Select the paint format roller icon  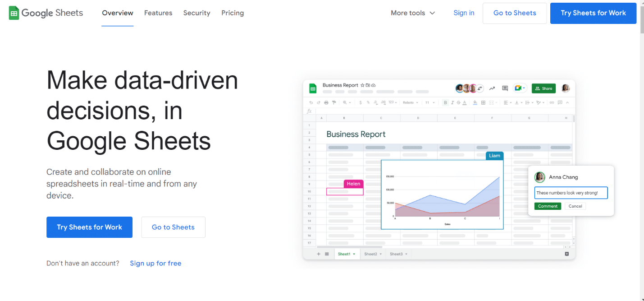coord(334,102)
